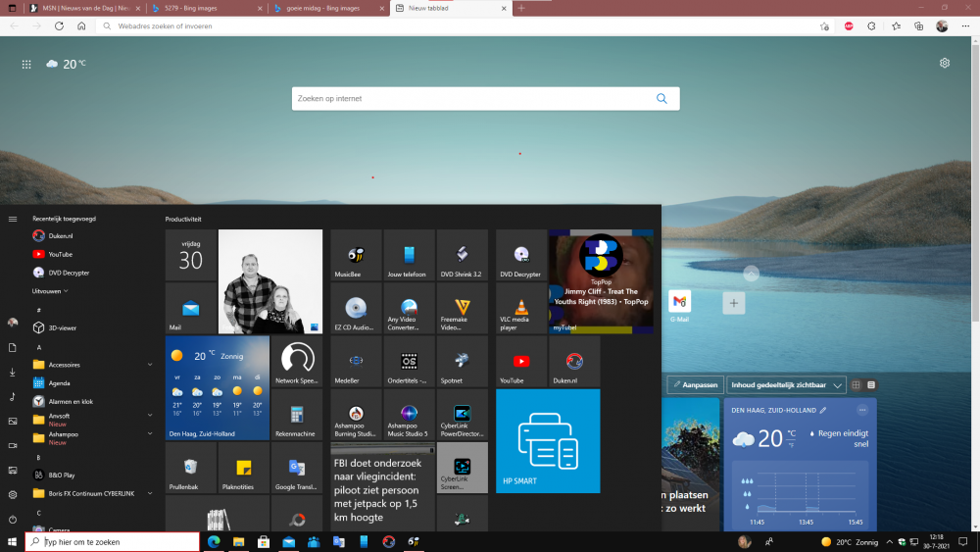Open the MusicBee tile
This screenshot has height=552, width=980.
[357, 256]
